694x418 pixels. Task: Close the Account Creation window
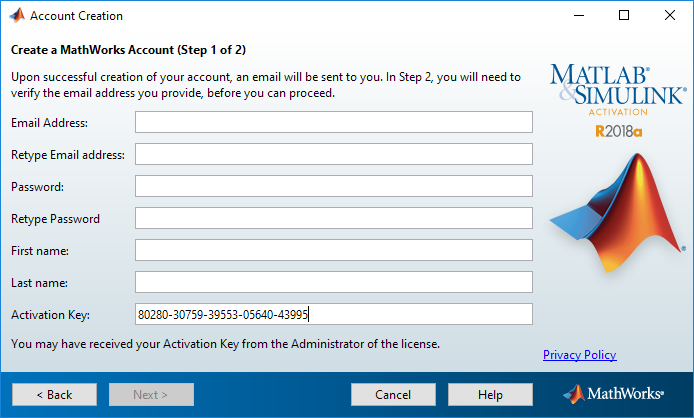(670, 15)
